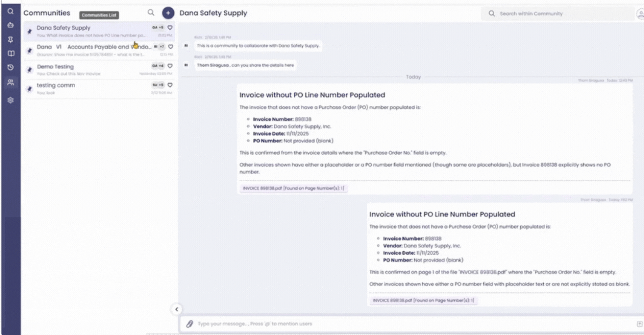Open the AI assistant bot icon in sidebar
Viewport: 644px width, 335px height.
[11, 25]
